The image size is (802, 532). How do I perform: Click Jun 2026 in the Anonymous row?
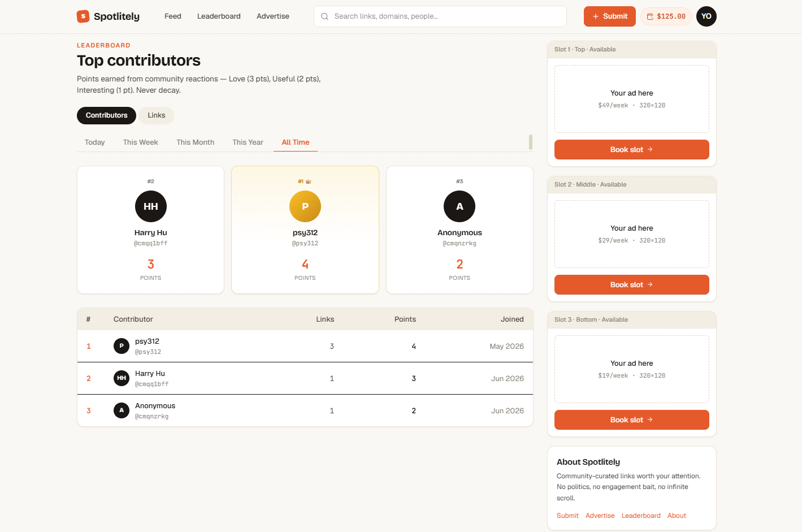click(x=508, y=411)
